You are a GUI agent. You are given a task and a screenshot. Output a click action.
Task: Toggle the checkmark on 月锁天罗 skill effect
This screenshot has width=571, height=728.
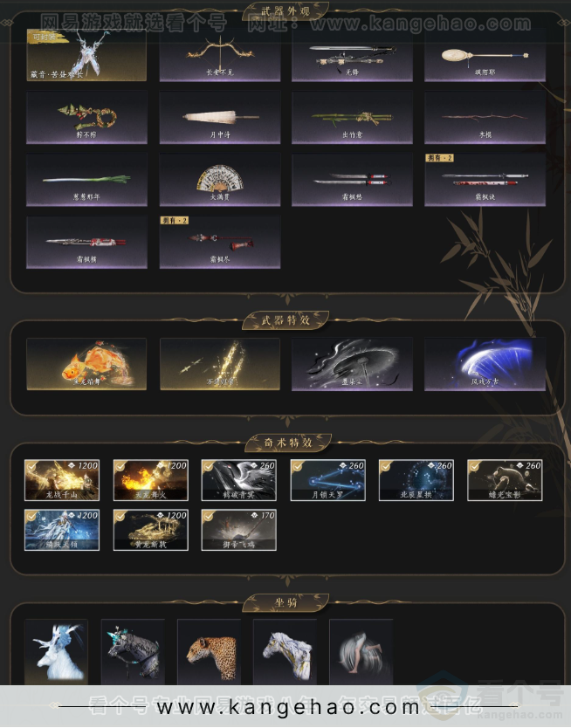[297, 466]
